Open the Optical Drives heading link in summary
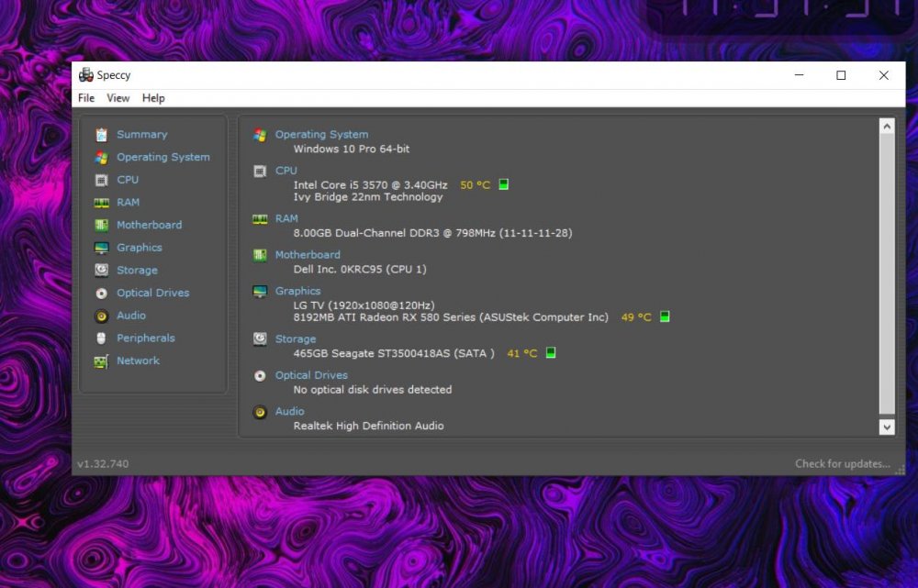The width and height of the screenshot is (918, 588). (x=311, y=375)
